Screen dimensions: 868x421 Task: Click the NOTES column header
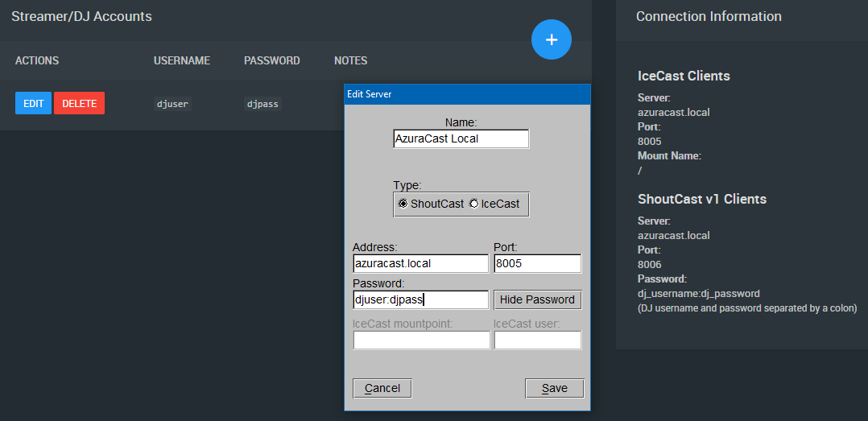coord(350,60)
